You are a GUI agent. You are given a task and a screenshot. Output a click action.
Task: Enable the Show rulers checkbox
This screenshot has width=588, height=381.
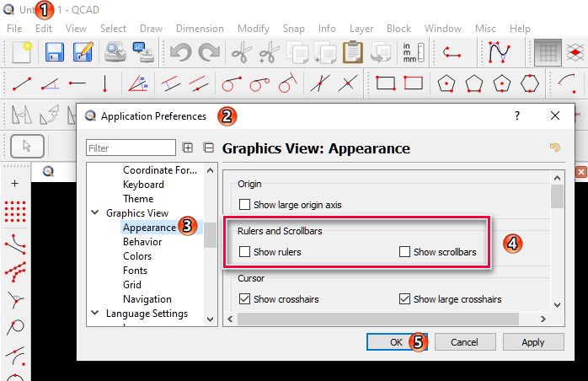click(x=245, y=252)
